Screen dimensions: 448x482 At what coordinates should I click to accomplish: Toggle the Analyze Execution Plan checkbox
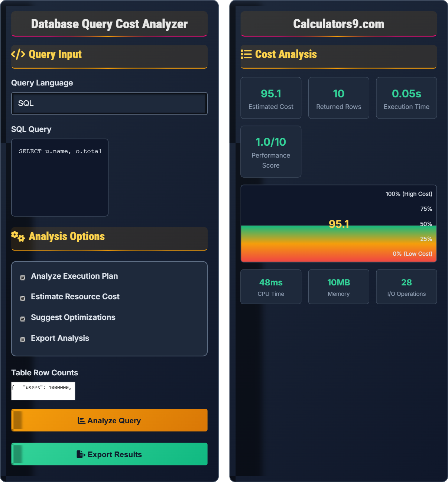coord(23,278)
